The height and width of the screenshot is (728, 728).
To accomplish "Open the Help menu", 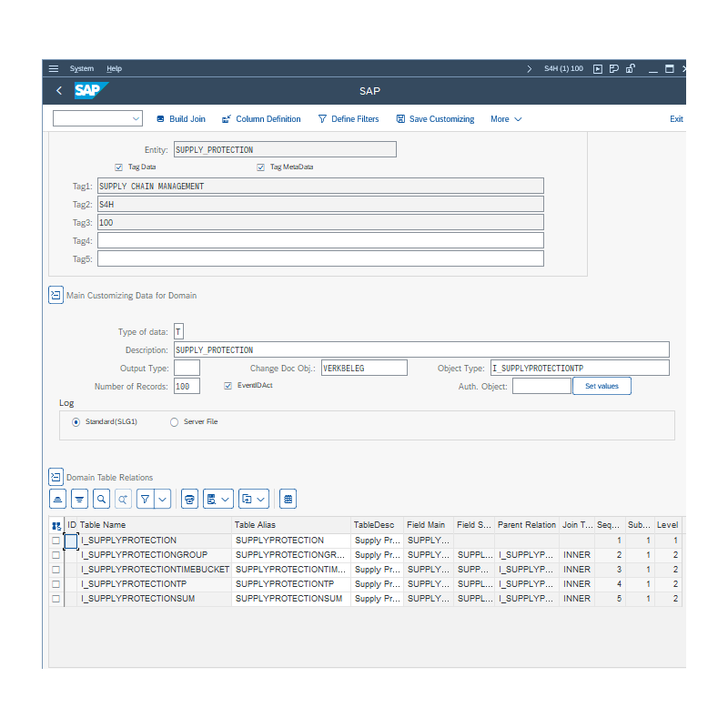I will click(x=114, y=68).
